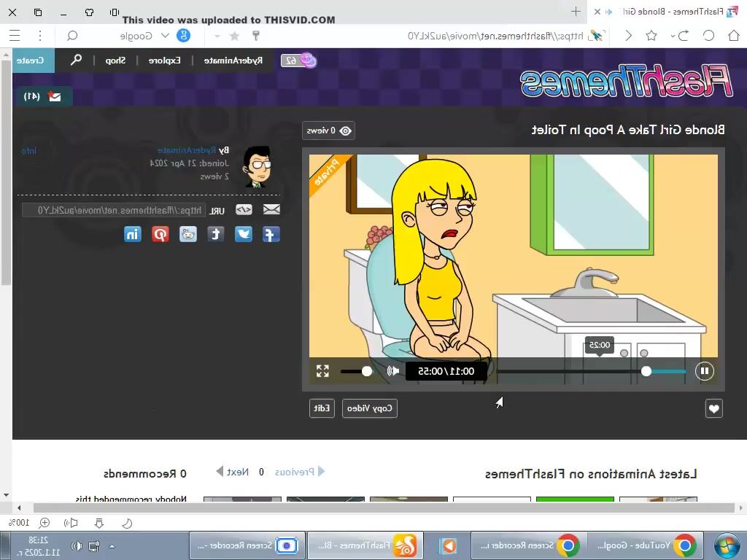Click the Edit button under the player
747x560 pixels.
(x=322, y=408)
